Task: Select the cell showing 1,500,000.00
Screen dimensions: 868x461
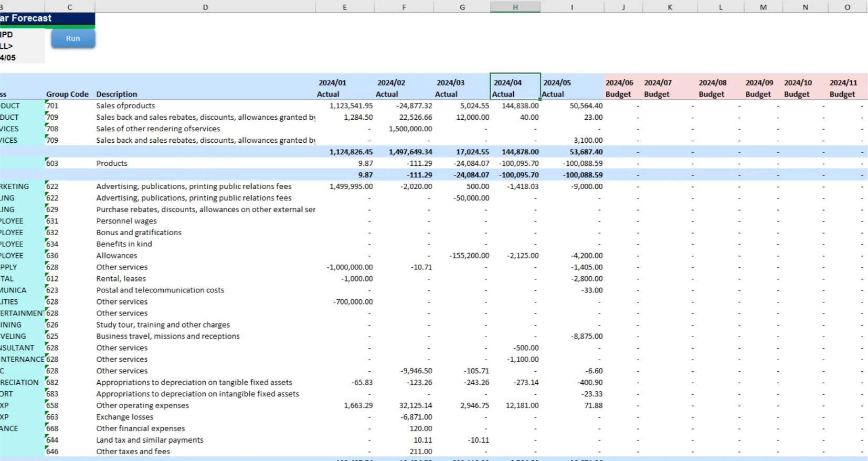Action: [410, 129]
